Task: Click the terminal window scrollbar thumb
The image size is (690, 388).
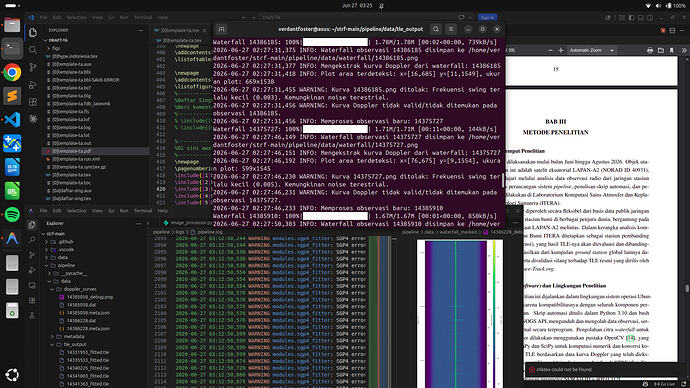Action: tap(503, 180)
